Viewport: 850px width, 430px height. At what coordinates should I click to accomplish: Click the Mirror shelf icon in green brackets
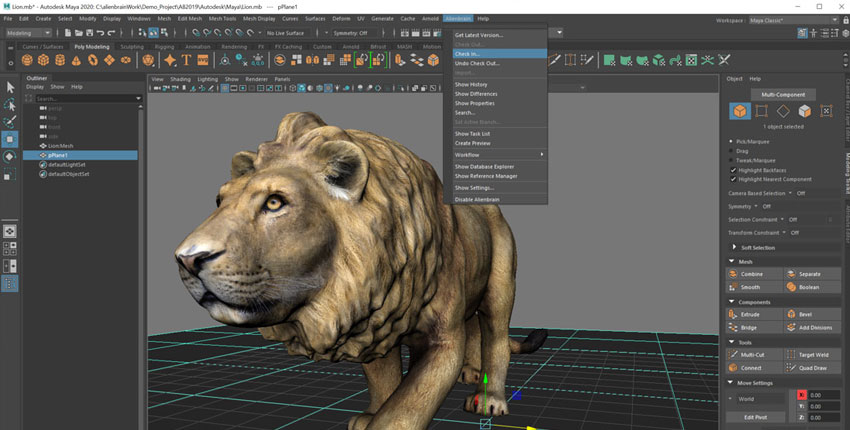(361, 60)
